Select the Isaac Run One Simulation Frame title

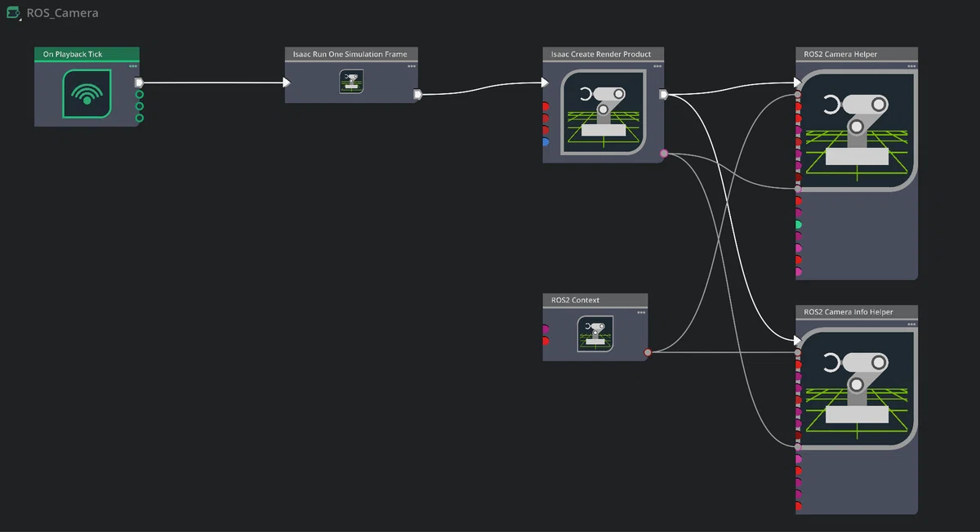pyautogui.click(x=351, y=54)
